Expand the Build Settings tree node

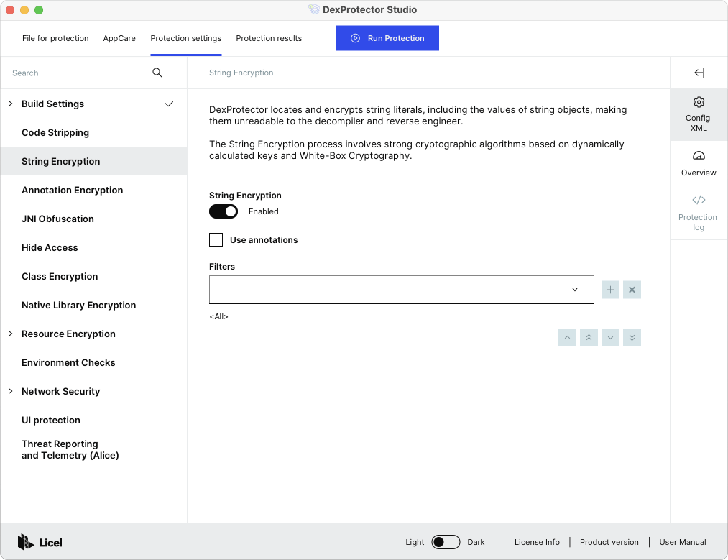pyautogui.click(x=11, y=104)
